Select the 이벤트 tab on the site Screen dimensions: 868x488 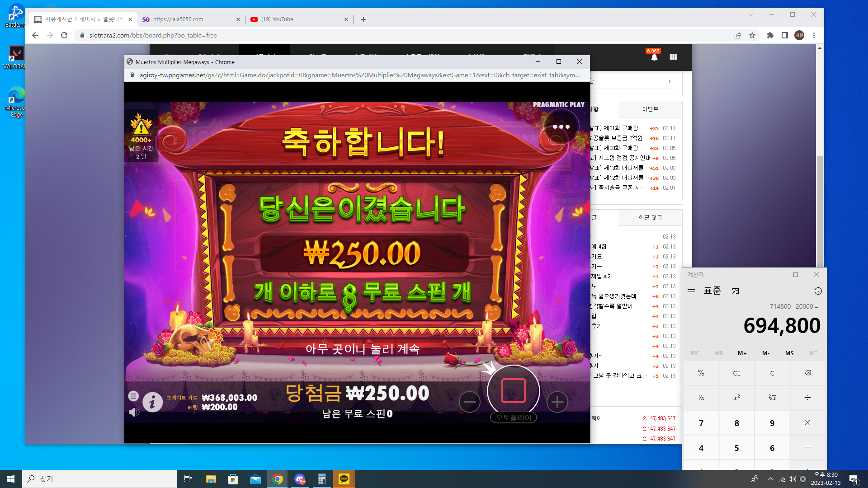tap(650, 109)
